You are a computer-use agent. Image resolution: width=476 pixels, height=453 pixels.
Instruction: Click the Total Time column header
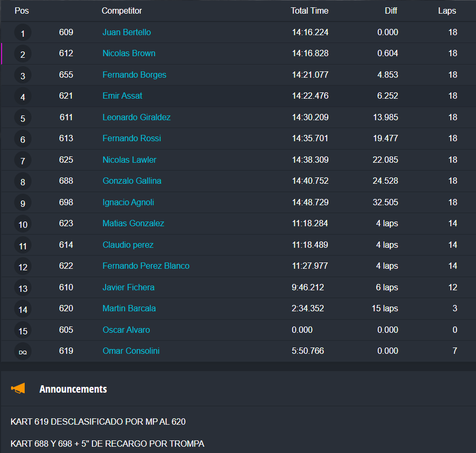tap(309, 10)
